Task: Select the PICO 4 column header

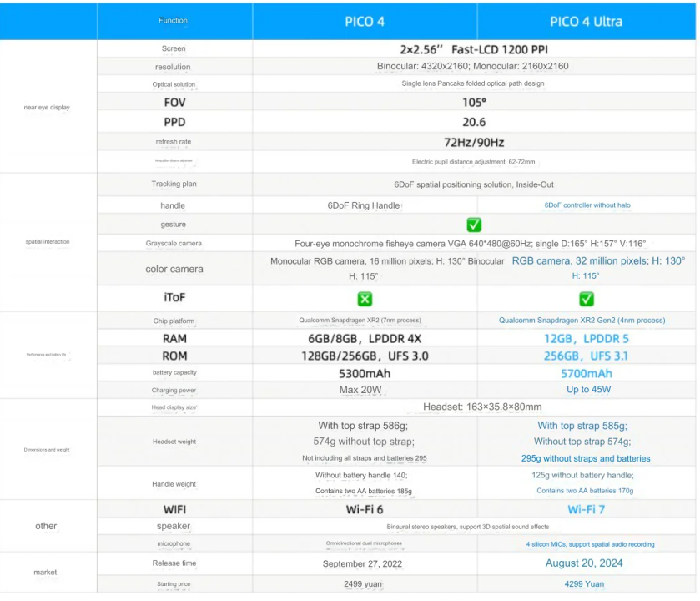Action: [x=365, y=21]
